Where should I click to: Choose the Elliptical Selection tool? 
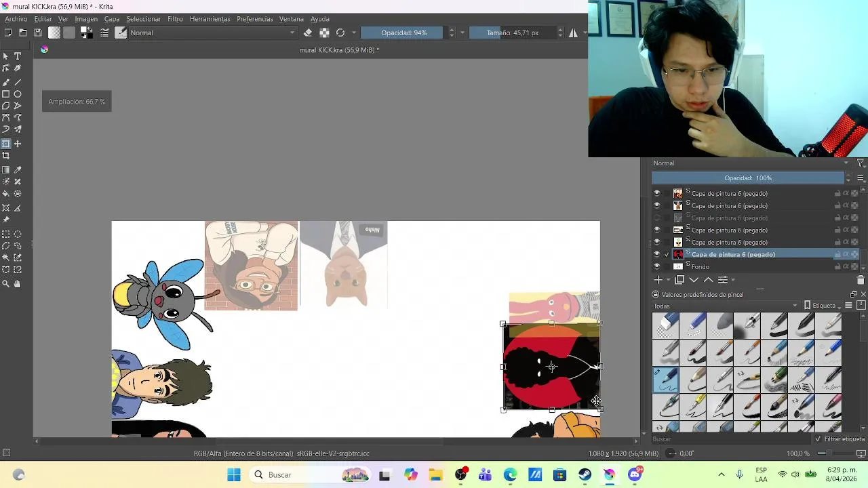[18, 234]
